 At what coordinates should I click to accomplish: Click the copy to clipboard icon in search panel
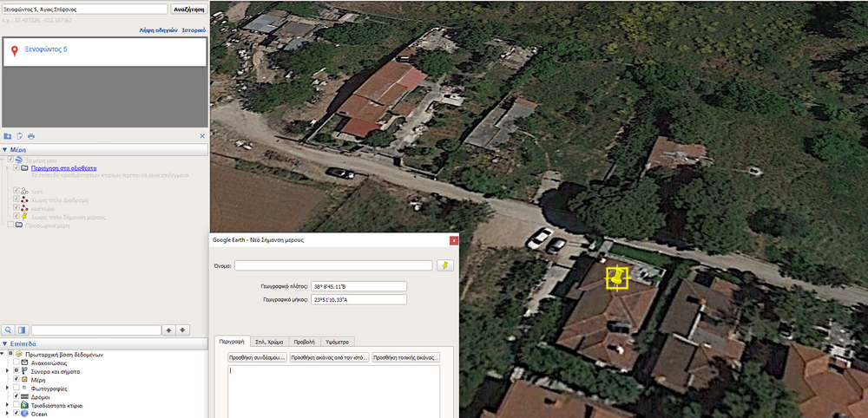19,136
